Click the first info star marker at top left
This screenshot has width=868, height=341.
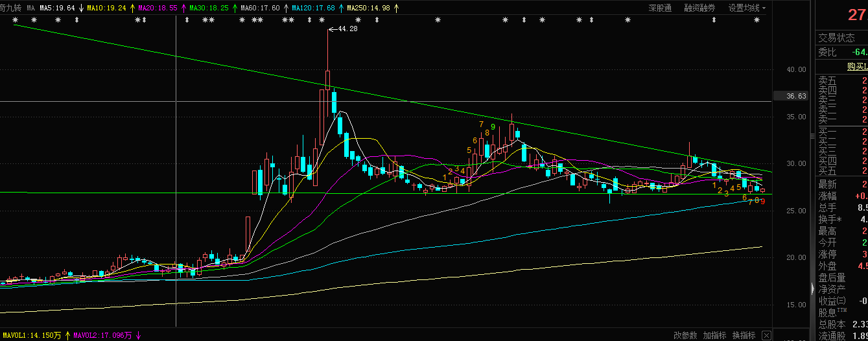(x=16, y=20)
